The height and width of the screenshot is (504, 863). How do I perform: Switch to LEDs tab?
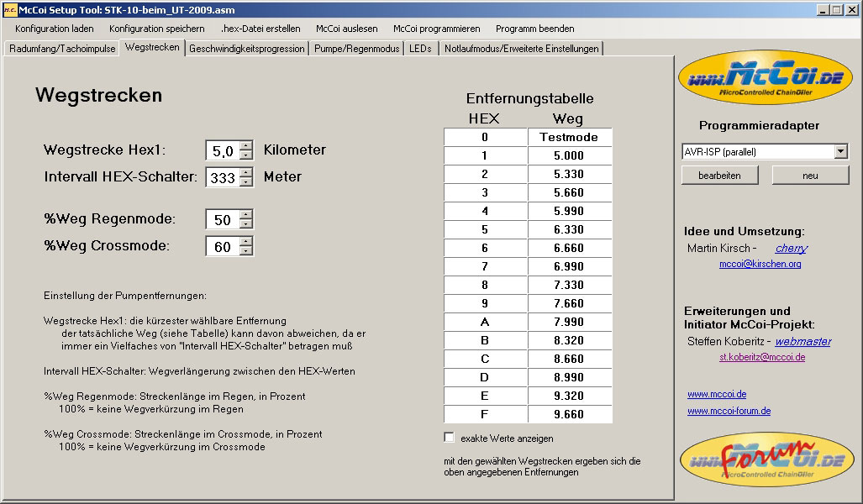click(420, 49)
